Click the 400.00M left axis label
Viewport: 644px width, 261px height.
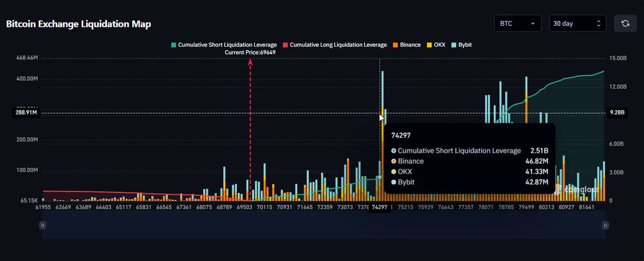pos(28,79)
